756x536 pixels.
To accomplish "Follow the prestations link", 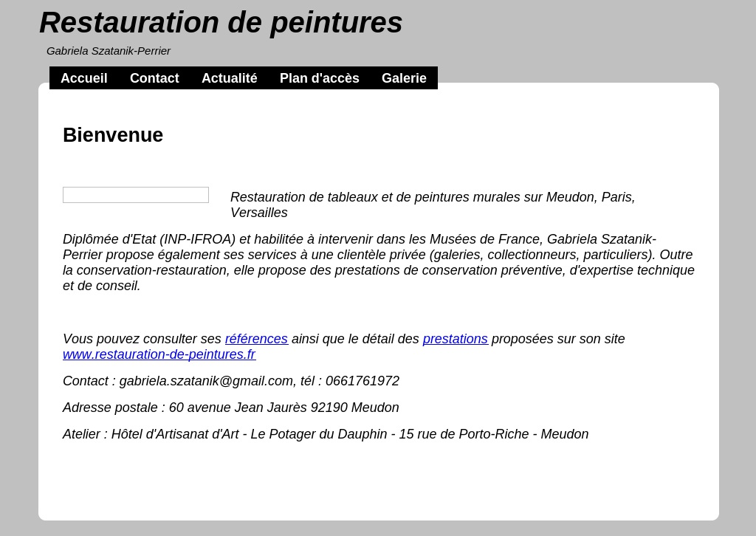I will click(x=455, y=339).
